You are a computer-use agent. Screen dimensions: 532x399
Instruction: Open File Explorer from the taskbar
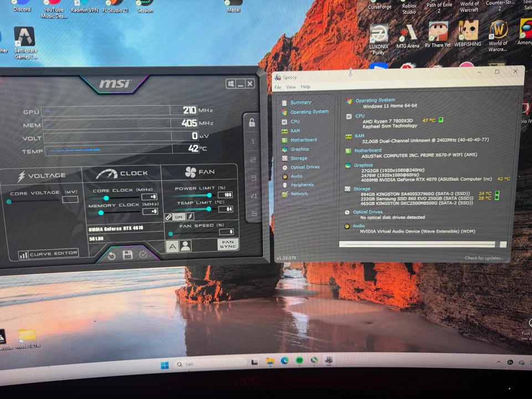coord(270,361)
